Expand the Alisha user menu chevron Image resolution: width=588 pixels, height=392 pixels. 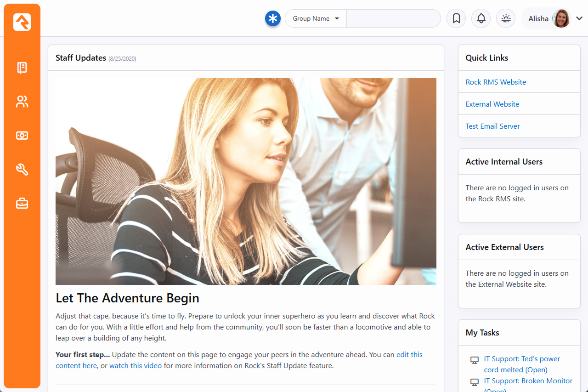coord(579,19)
